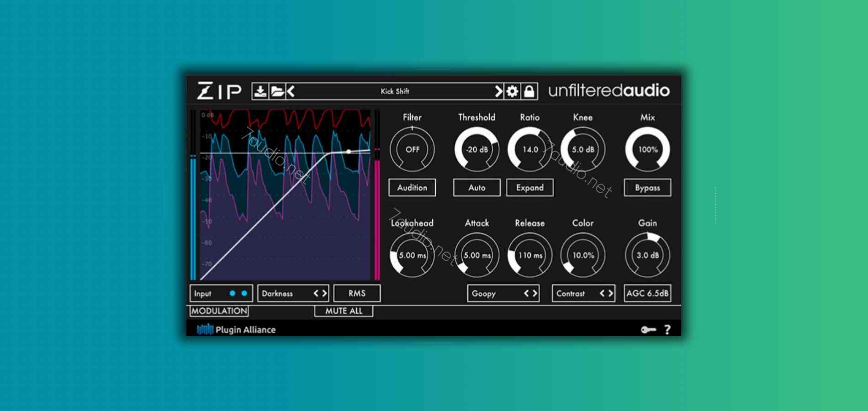Toggle the Audition button
Image resolution: width=868 pixels, height=411 pixels.
tap(412, 188)
